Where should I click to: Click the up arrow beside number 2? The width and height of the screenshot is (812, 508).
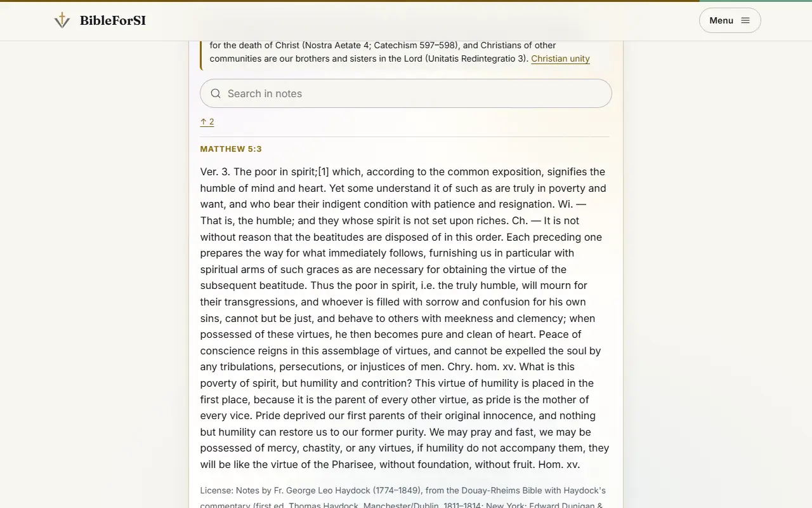tap(204, 122)
